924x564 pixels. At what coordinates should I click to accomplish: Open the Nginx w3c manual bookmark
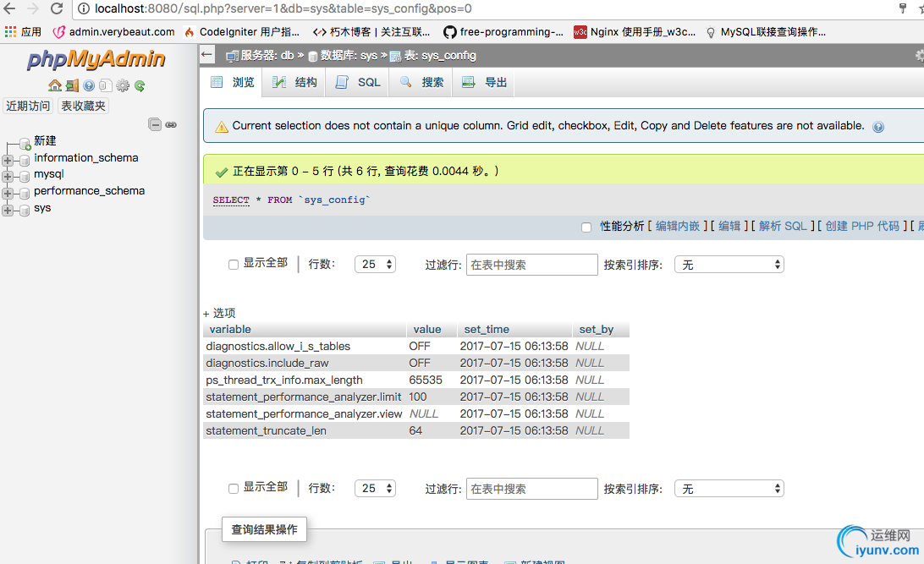coord(635,32)
